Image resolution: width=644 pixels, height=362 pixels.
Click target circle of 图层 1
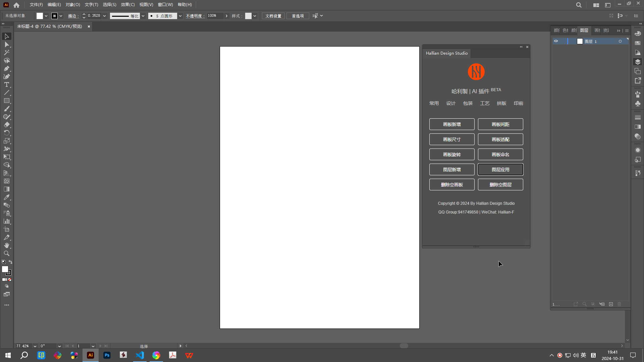620,41
